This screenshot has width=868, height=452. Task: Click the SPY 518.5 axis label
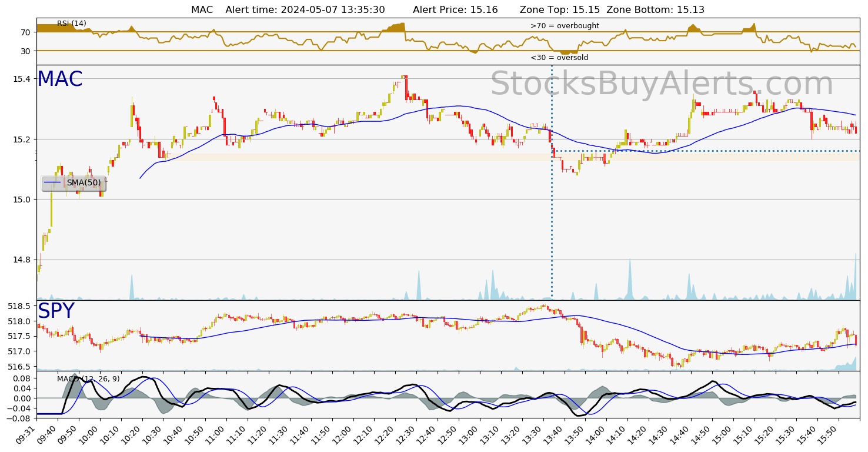click(20, 307)
